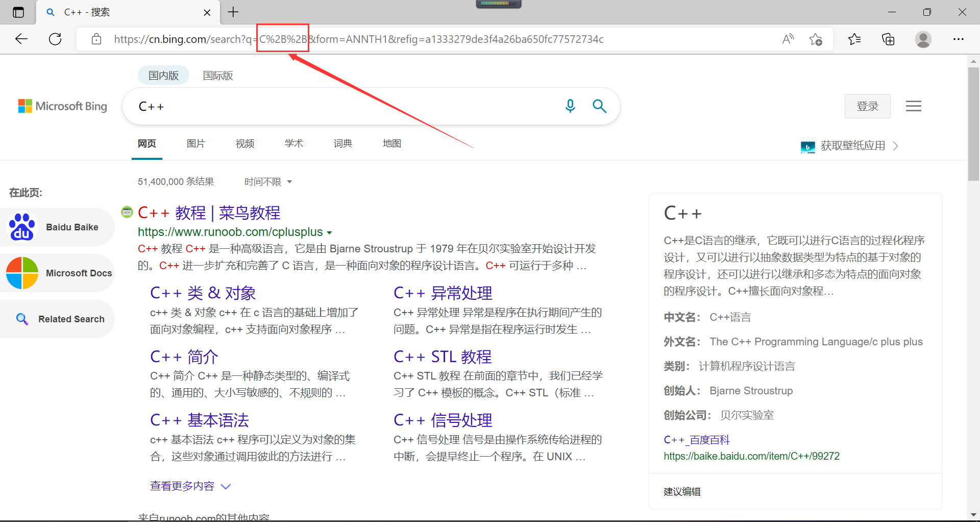Viewport: 980px width, 522px height.
Task: Open the www.runoob.com/cplusplus URL
Action: click(230, 232)
